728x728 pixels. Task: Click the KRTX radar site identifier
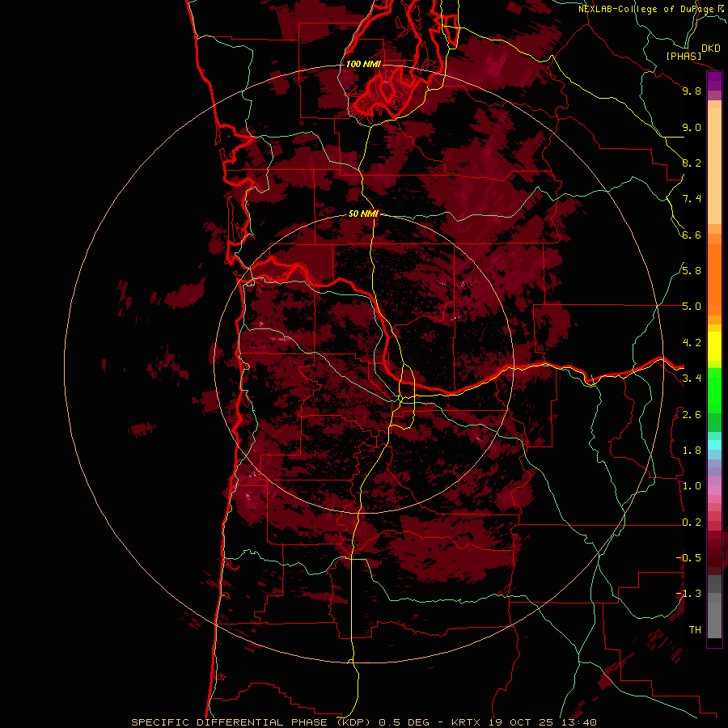pos(467,722)
